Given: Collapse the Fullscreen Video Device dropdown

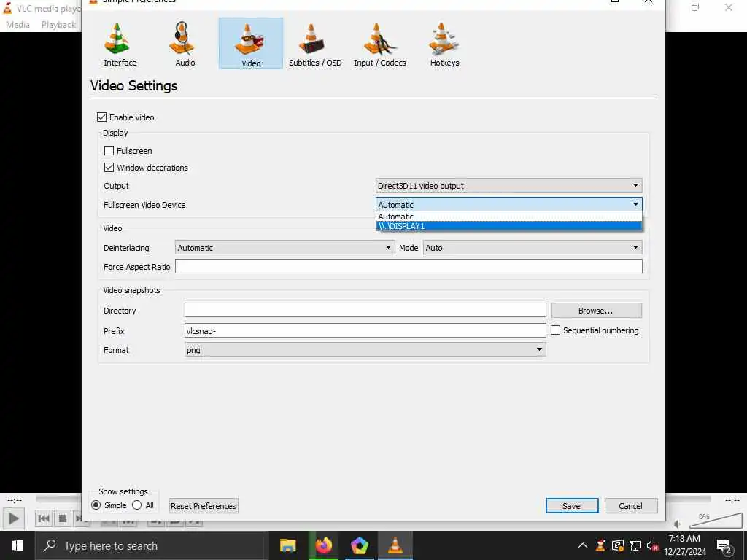Looking at the screenshot, I should (508, 205).
